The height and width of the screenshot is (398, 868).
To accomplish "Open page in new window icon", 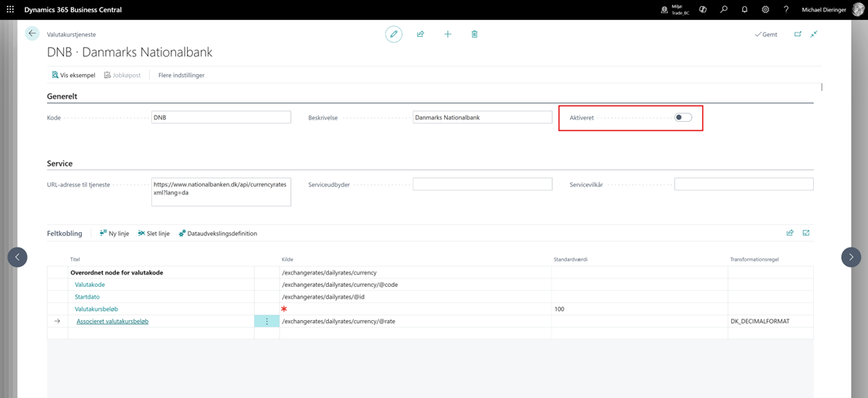I will (x=798, y=34).
